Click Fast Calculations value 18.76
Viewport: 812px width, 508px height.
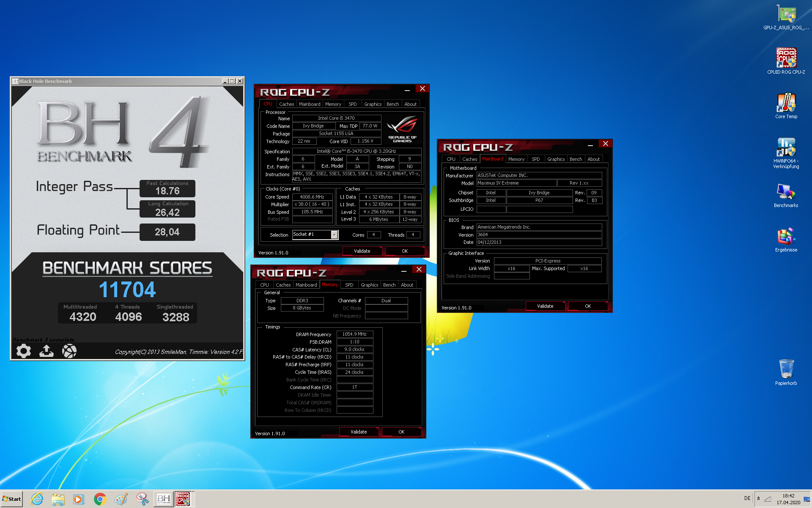click(x=167, y=191)
